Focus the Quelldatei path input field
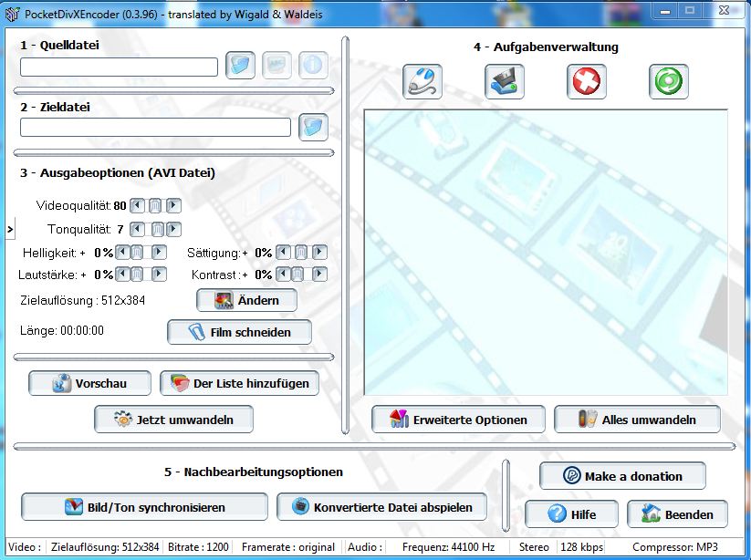 [x=119, y=67]
